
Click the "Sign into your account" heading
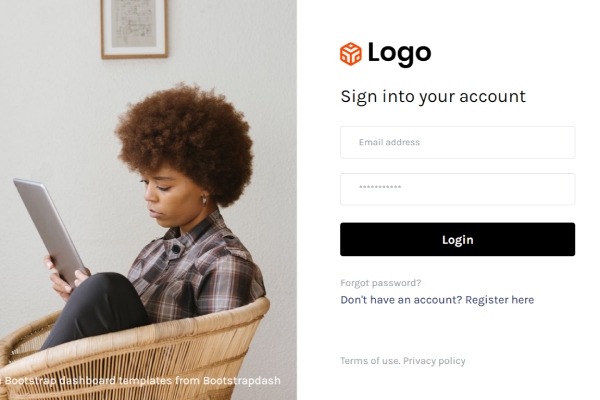pyautogui.click(x=433, y=96)
